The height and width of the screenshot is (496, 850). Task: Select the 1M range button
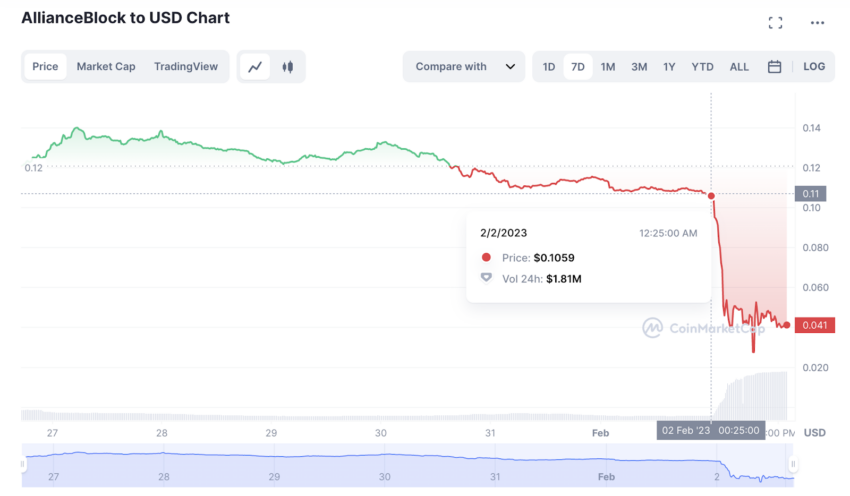(x=608, y=67)
